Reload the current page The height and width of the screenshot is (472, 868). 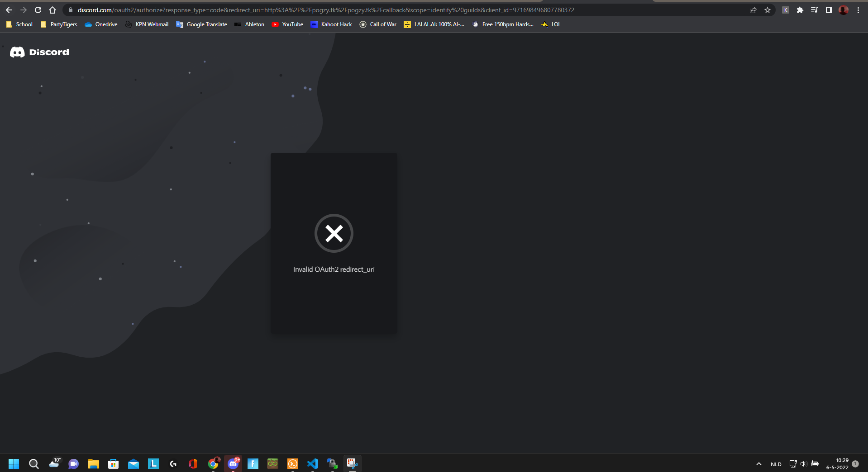point(38,9)
